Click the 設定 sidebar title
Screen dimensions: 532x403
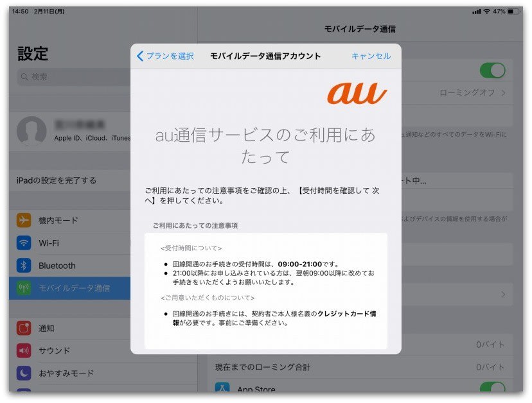pos(33,53)
